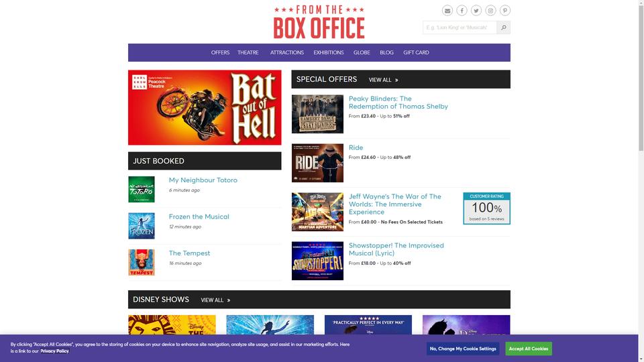Screen dimensions: 644x362
Task: Click the search magnifier button
Action: pos(504,27)
